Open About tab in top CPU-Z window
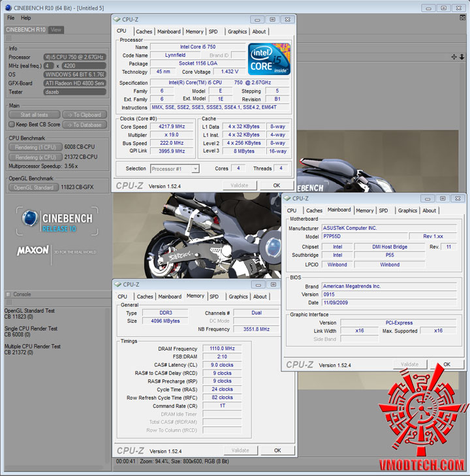Screen dimensions: 470x476 tap(259, 31)
